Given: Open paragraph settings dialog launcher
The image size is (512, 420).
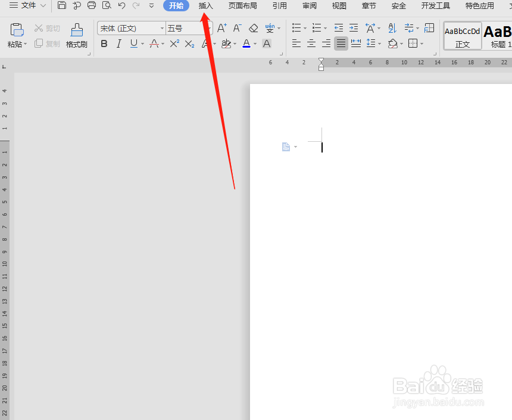Looking at the screenshot, I should tap(435, 54).
